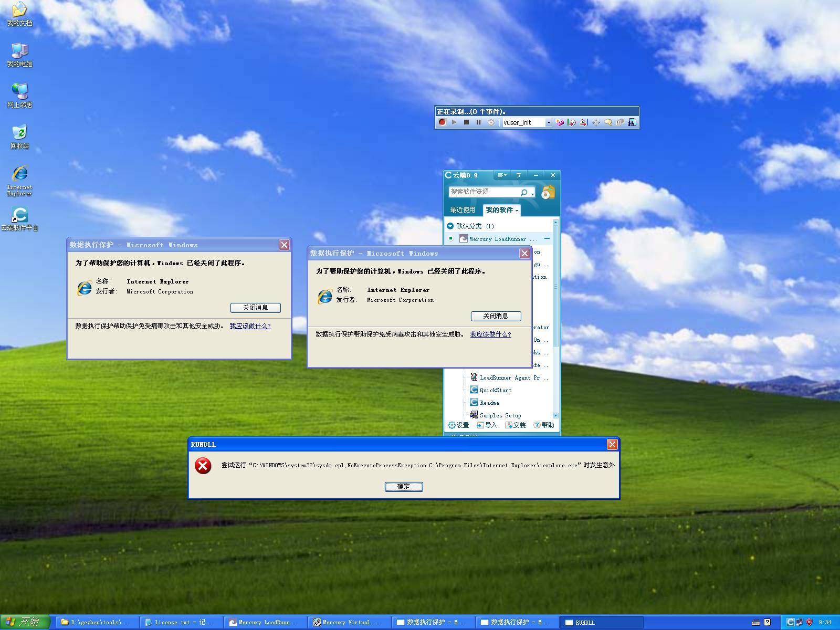Stop the recording with the square button

(x=466, y=122)
